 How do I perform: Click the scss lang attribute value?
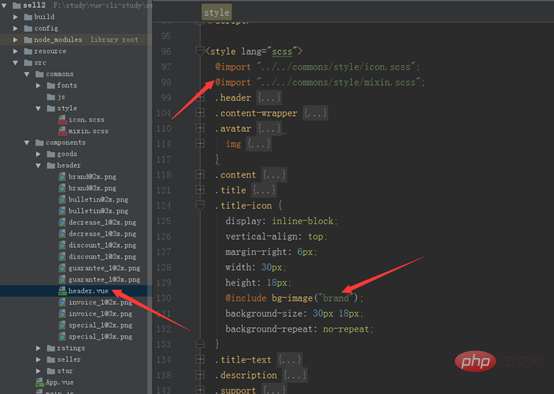point(282,52)
